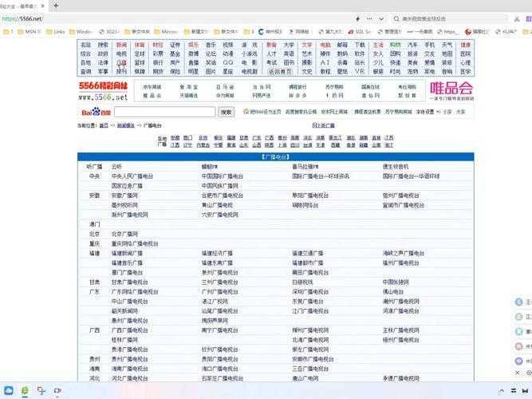The image size is (532, 399).
Task: Open the 网上听广播 link
Action: (x=323, y=125)
